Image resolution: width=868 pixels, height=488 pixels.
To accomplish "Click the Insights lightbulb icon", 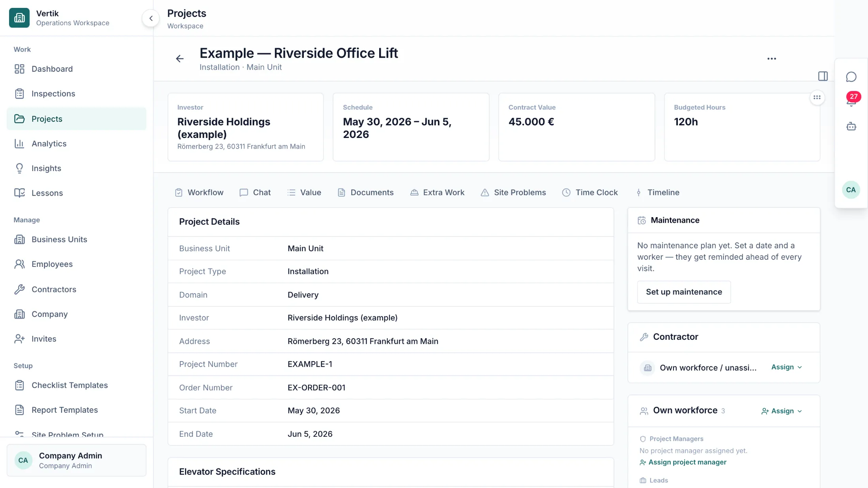I will click(x=19, y=168).
